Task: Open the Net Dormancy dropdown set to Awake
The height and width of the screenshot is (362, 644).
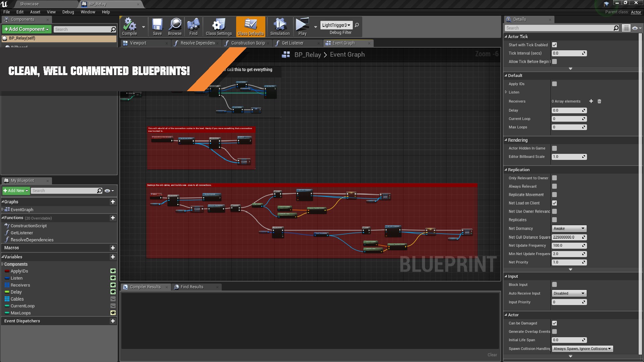Action: (569, 229)
